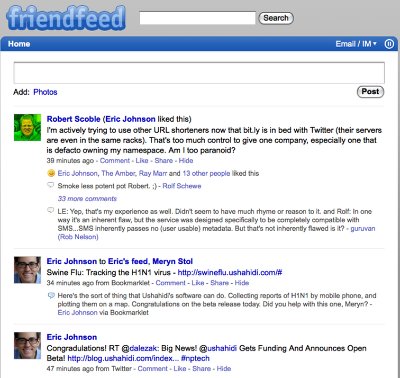Open the Email / IM dropdown
The height and width of the screenshot is (378, 400).
point(356,44)
